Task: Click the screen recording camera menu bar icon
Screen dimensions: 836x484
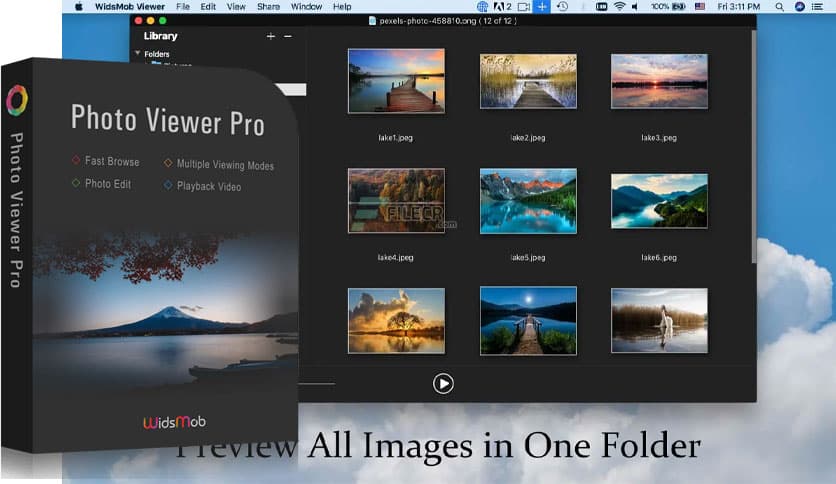Action: pyautogui.click(x=524, y=6)
